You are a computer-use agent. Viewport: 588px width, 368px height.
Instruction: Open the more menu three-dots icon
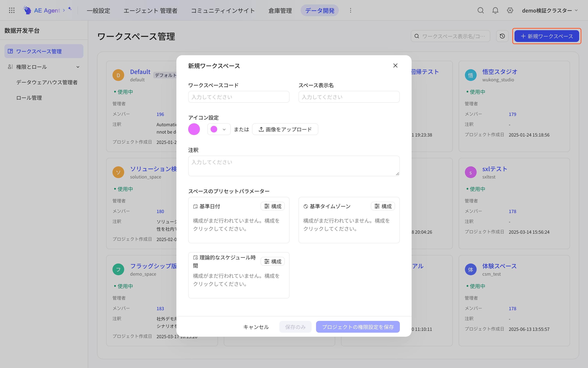click(350, 10)
